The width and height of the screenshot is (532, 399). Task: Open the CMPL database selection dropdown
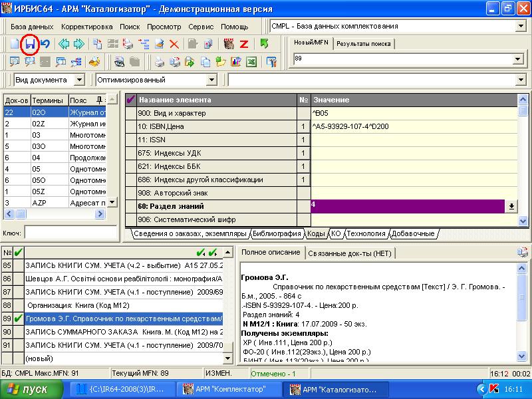tap(520, 27)
